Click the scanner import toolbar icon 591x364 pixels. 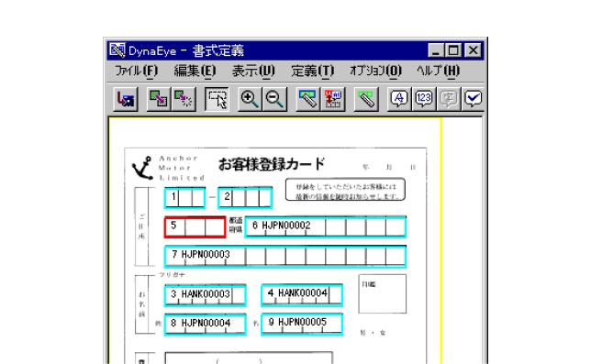[x=126, y=99]
